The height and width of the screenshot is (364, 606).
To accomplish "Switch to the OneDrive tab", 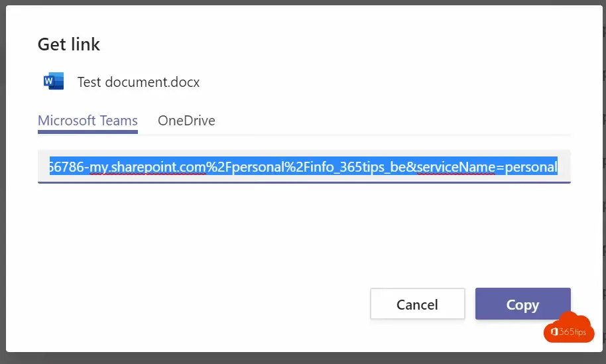I will click(x=186, y=121).
